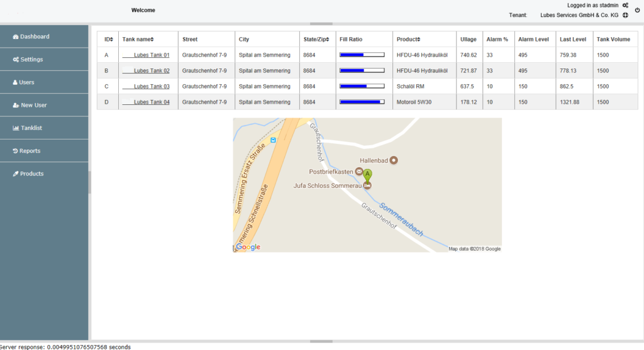644x350 pixels.
Task: Click fill ratio bar for Lubes Tank 02
Action: [x=362, y=70]
